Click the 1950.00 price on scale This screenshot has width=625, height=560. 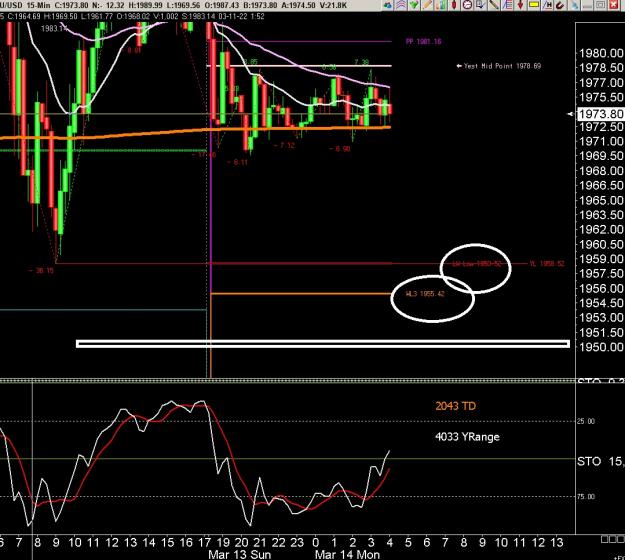[x=601, y=347]
